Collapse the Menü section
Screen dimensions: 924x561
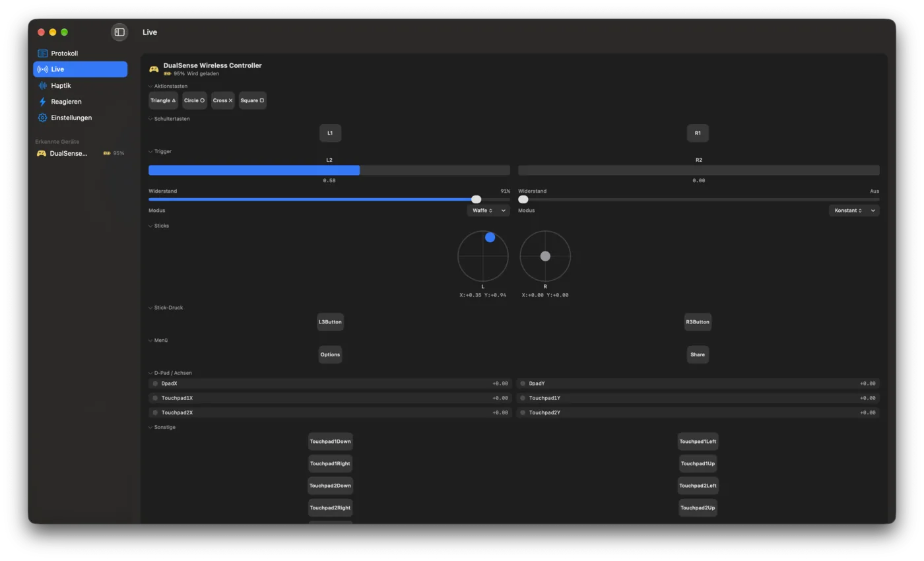150,341
